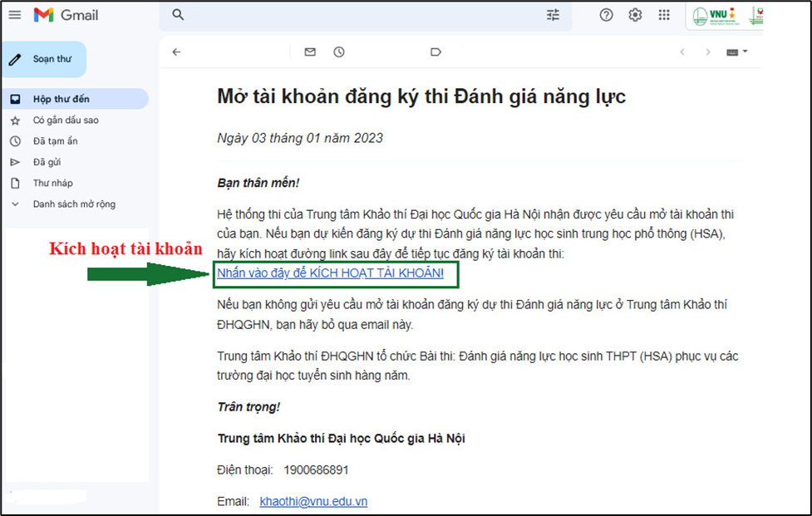Click KÍCH HOẠT TÀI KHOẢN activation link
The height and width of the screenshot is (516, 812).
330,273
